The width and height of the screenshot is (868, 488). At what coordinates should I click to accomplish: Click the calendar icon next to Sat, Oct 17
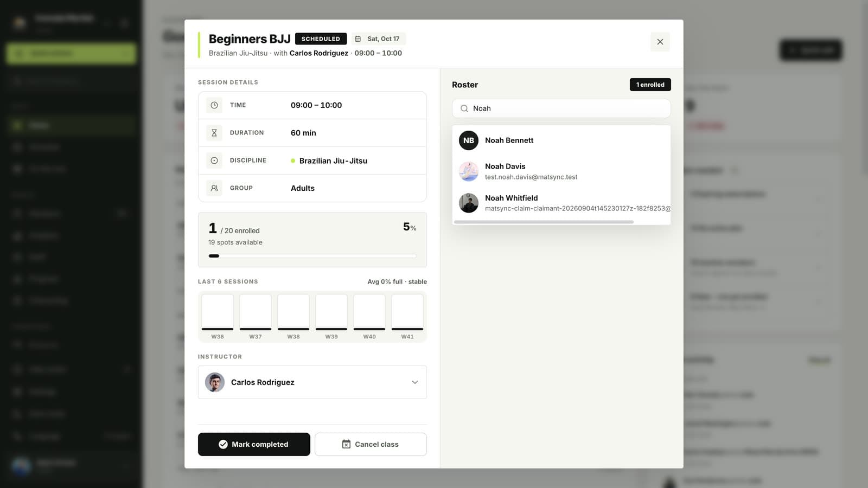pos(358,39)
